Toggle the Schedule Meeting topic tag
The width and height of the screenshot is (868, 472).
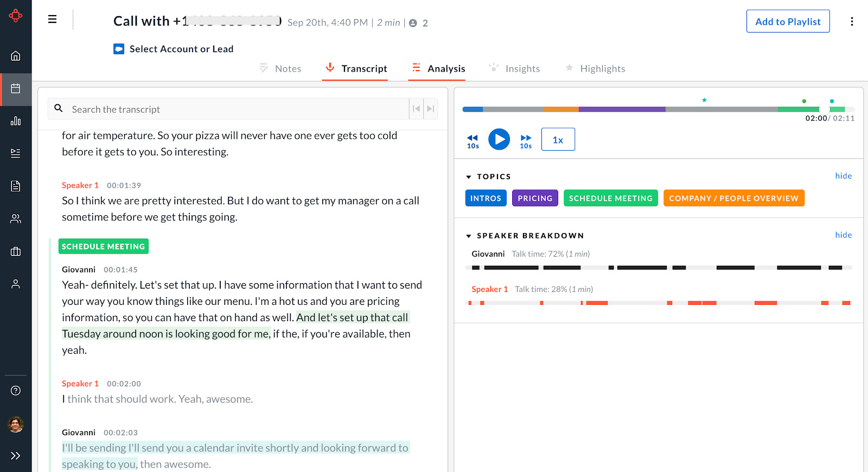tap(610, 198)
